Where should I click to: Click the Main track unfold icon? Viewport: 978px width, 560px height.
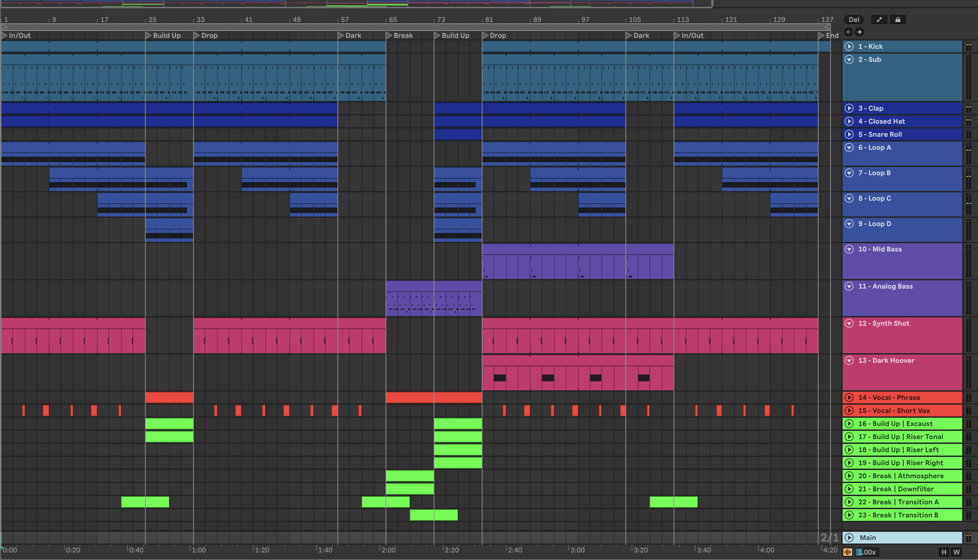(x=849, y=538)
